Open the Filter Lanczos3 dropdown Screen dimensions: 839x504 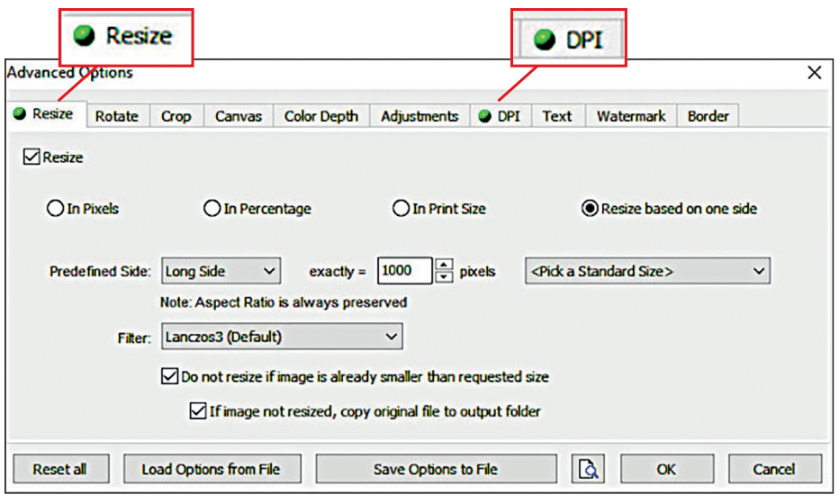coord(281,337)
